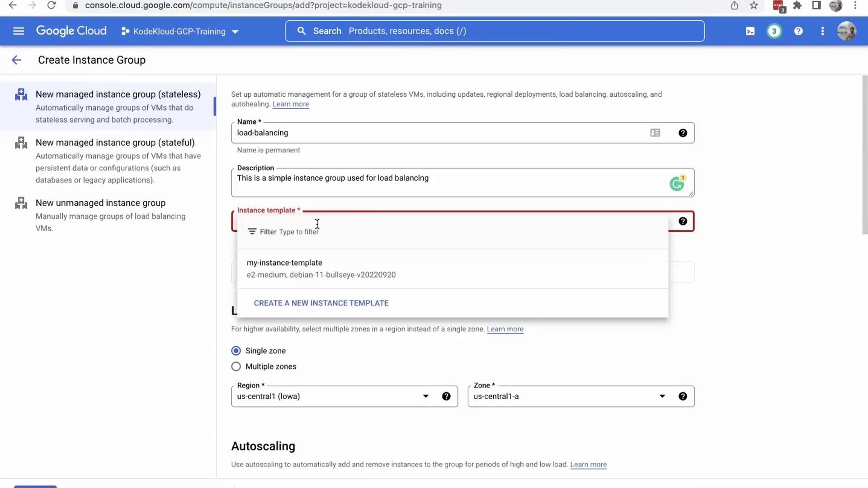The image size is (868, 488).
Task: Click Create a New Instance Template
Action: [x=321, y=303]
